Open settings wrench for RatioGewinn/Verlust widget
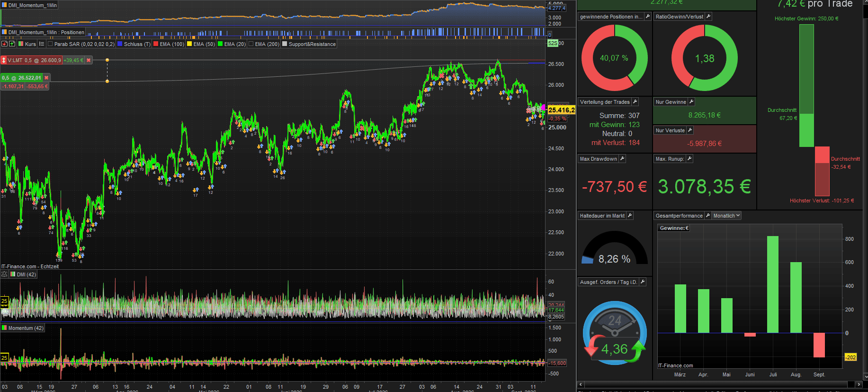868x392 pixels. pyautogui.click(x=708, y=17)
